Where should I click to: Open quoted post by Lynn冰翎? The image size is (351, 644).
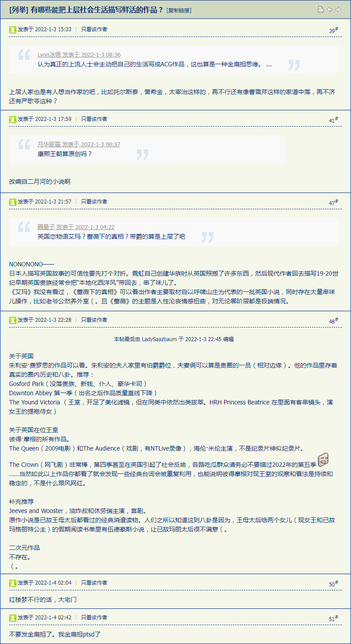pyautogui.click(x=79, y=55)
